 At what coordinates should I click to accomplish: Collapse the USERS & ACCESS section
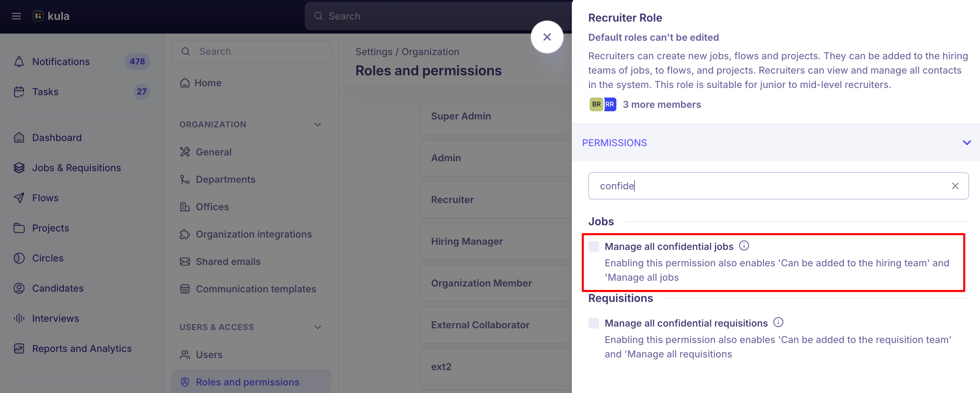click(x=318, y=327)
